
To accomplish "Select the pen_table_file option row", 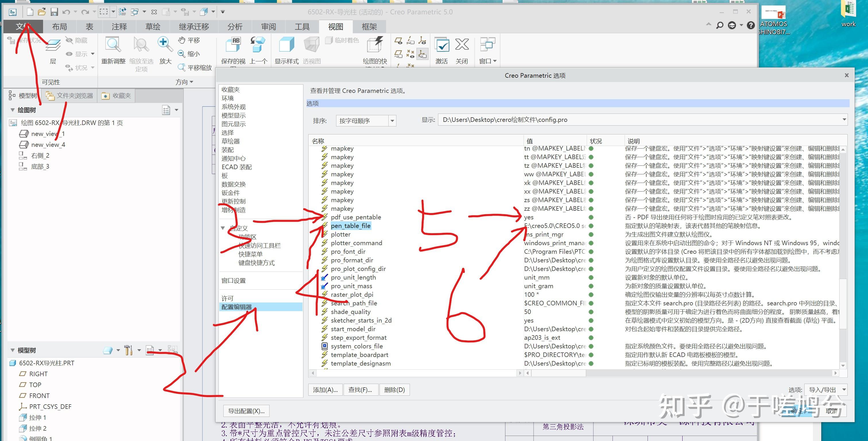I will click(x=350, y=226).
